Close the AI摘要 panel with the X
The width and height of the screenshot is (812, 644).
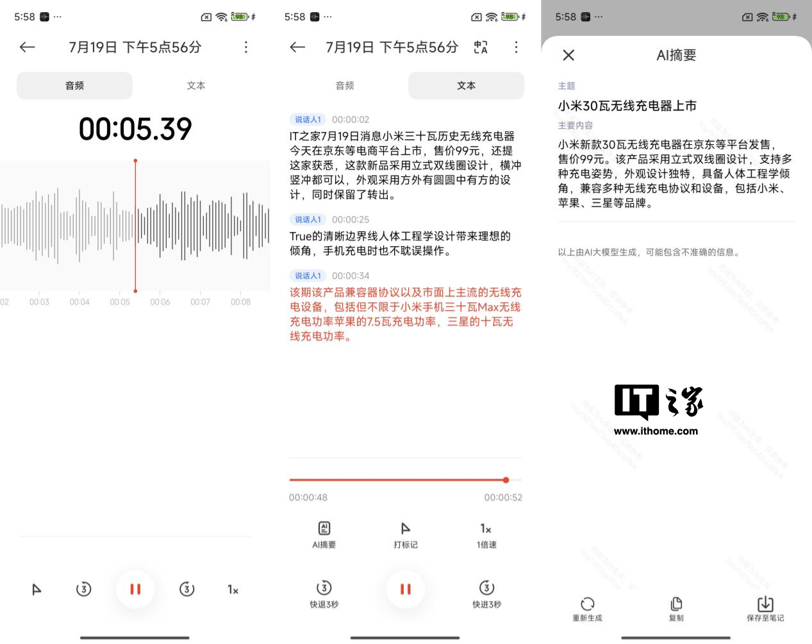(568, 55)
